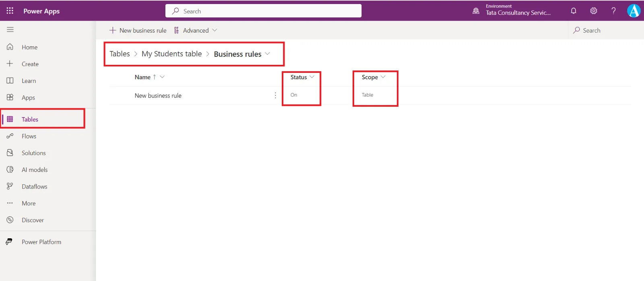
Task: Click the Table scope cell
Action: pos(367,95)
